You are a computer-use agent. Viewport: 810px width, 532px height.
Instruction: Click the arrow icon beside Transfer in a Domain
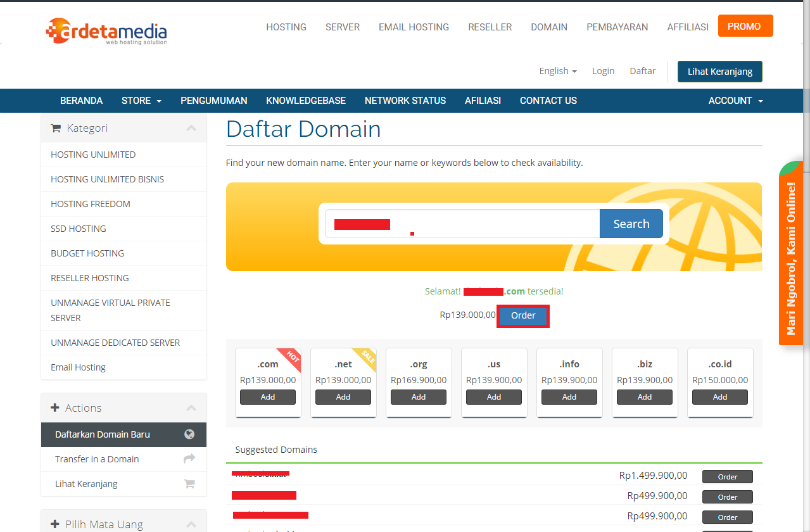pos(189,459)
